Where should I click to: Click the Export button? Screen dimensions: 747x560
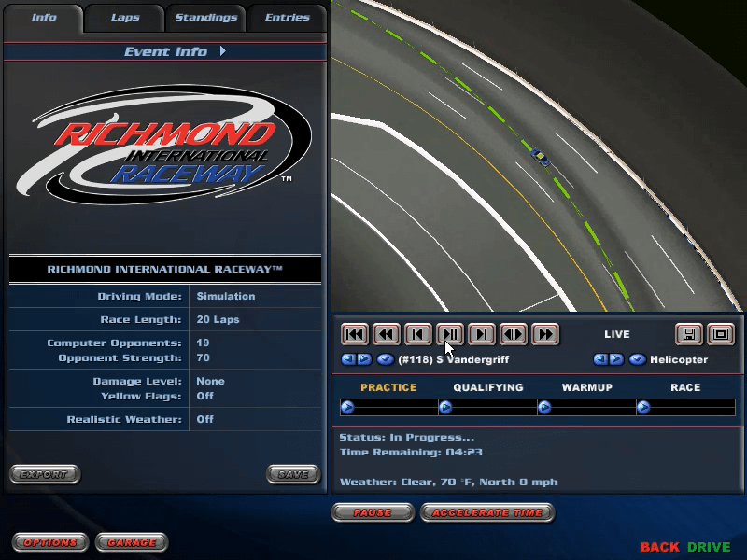click(x=45, y=474)
